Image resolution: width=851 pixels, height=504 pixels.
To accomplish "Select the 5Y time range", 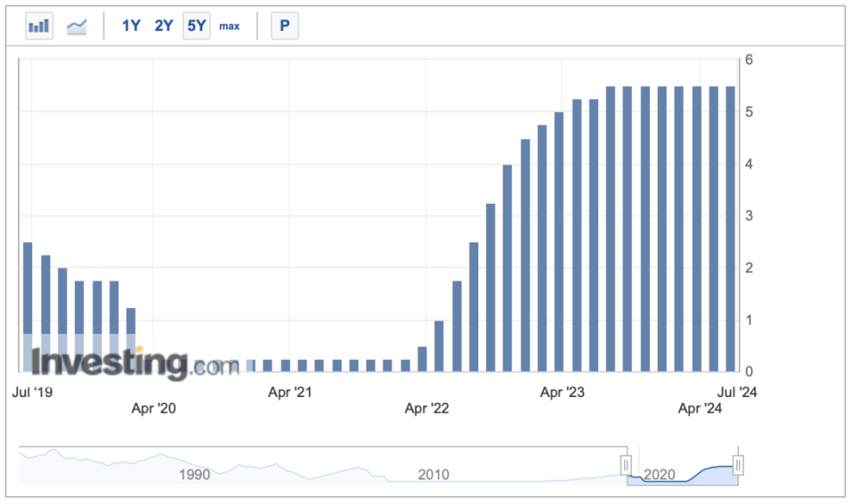I will point(196,26).
